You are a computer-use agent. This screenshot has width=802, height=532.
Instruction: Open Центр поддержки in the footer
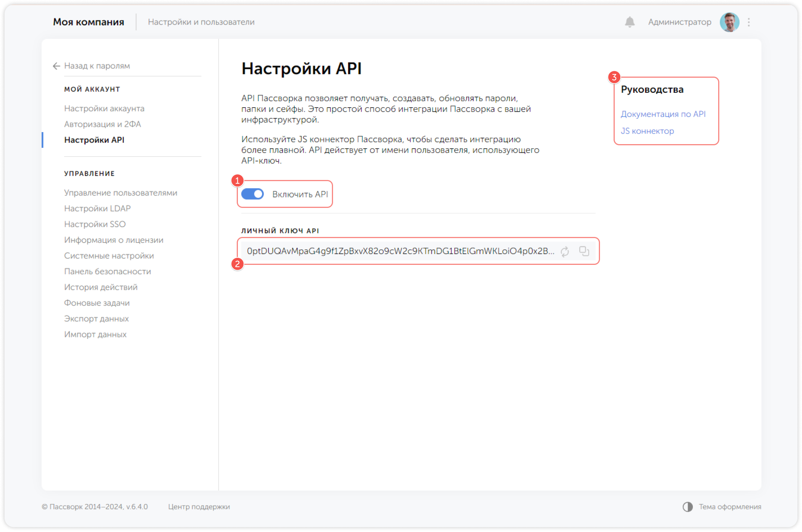[x=199, y=507]
